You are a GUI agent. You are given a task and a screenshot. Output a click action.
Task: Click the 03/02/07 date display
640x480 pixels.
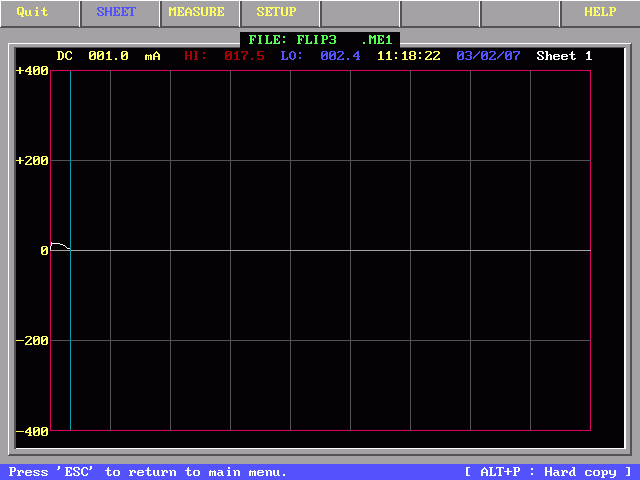[488, 56]
